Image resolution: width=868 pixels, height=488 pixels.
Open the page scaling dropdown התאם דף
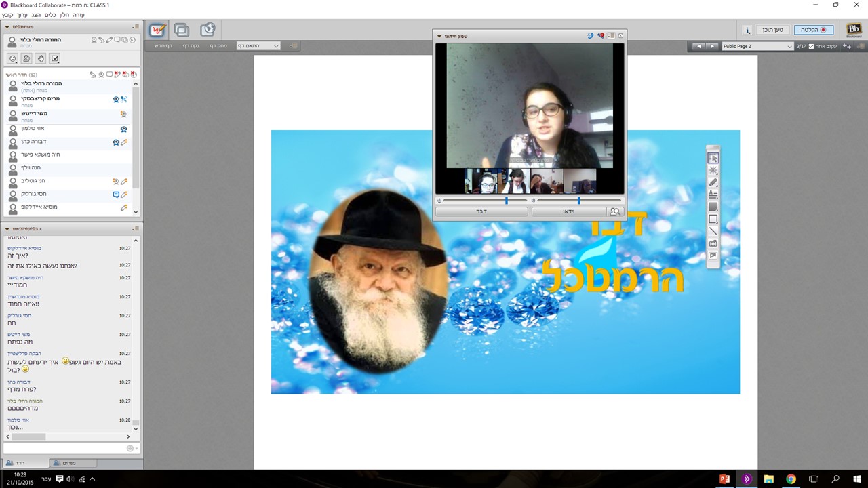click(258, 46)
